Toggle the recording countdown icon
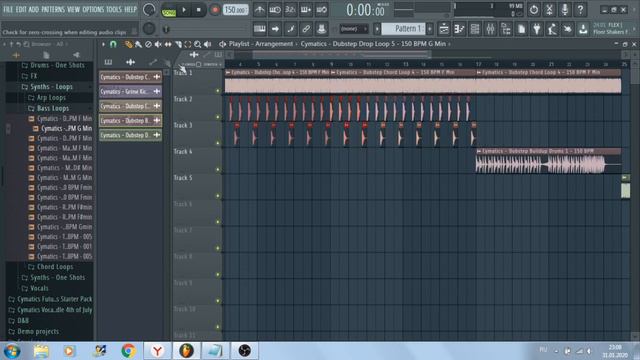 (x=290, y=10)
